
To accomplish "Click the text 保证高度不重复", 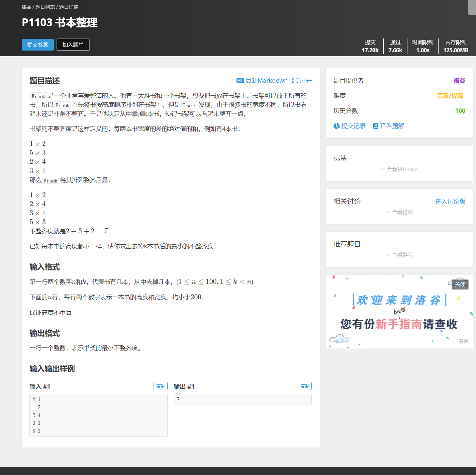I will [51, 313].
